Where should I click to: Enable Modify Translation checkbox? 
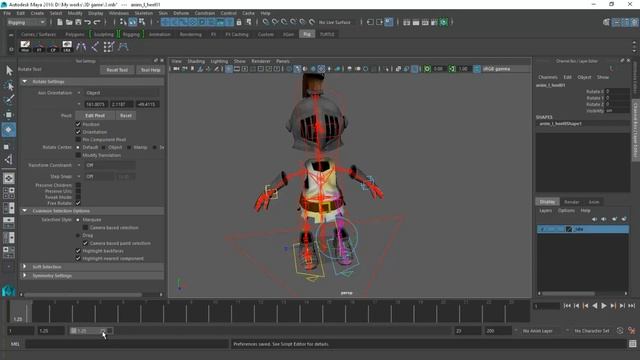[x=78, y=155]
